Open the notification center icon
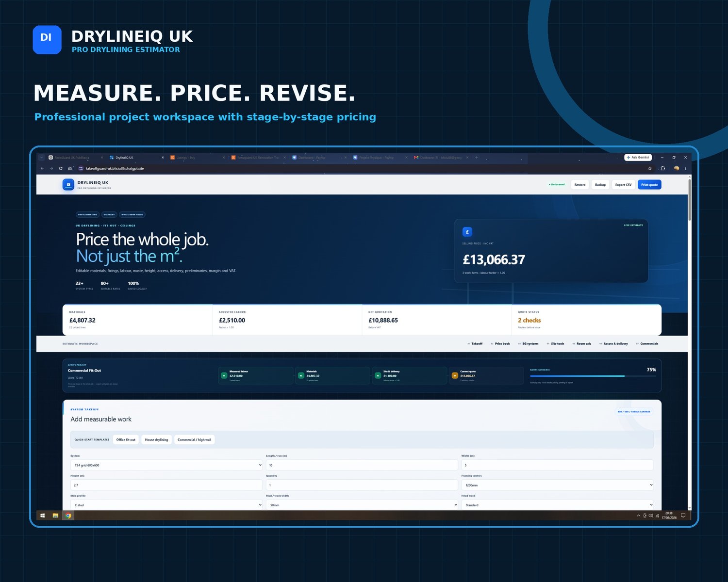The width and height of the screenshot is (728, 582). [x=683, y=516]
